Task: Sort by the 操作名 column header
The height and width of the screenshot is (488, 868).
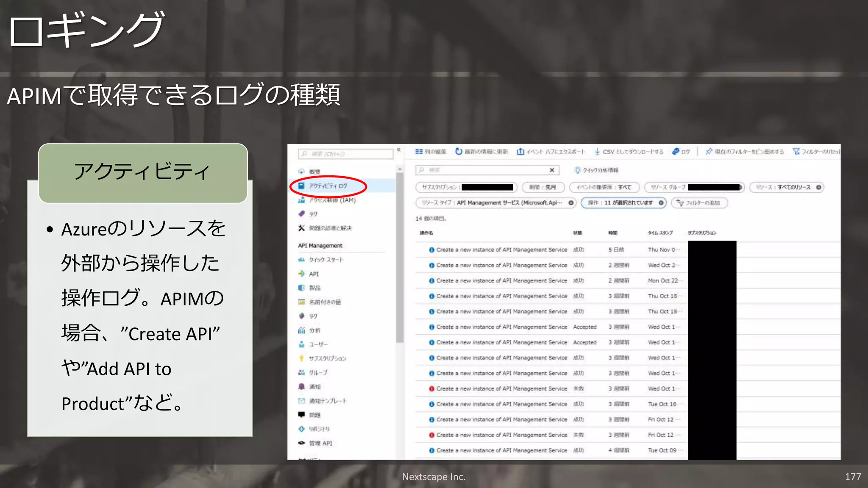Action: click(x=426, y=233)
